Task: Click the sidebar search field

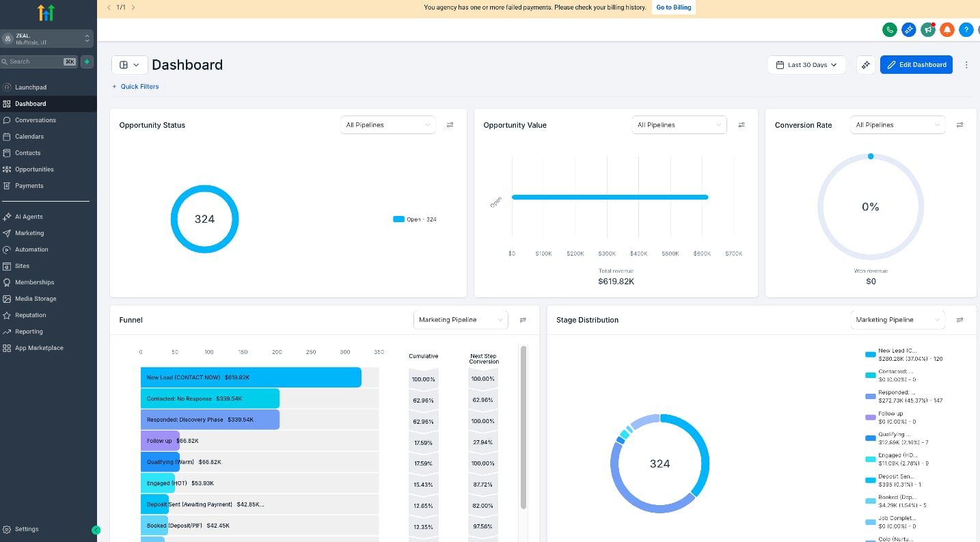Action: (38, 62)
